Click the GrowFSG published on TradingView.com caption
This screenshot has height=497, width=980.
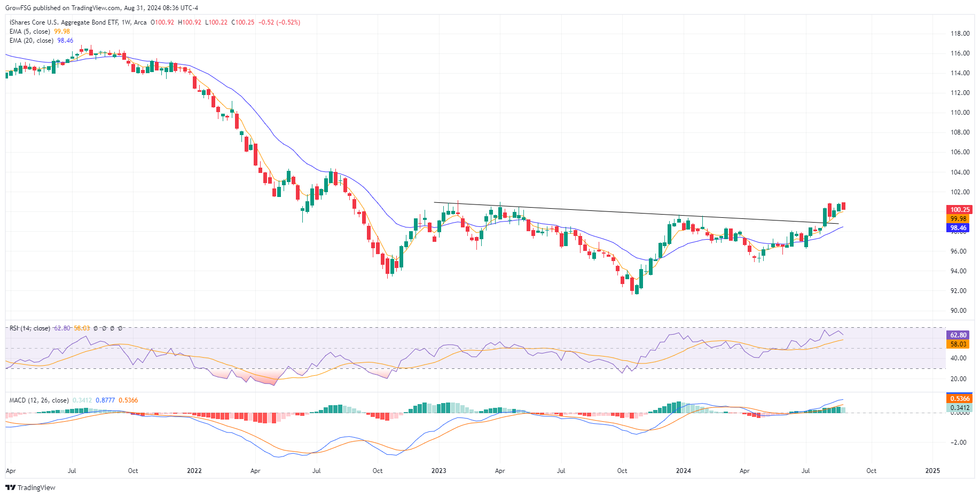pyautogui.click(x=101, y=8)
